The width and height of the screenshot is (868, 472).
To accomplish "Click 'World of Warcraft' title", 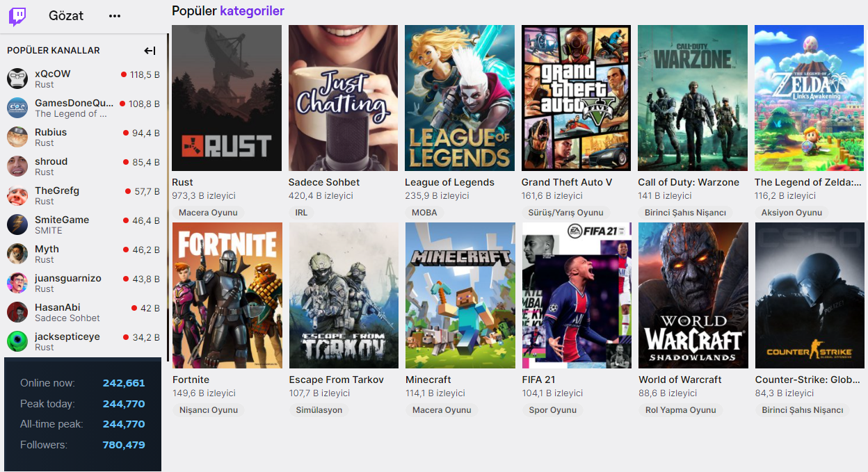I will coord(680,380).
